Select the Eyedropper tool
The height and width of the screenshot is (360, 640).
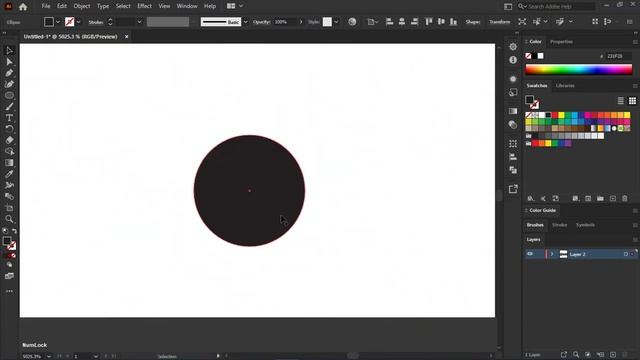(9, 174)
